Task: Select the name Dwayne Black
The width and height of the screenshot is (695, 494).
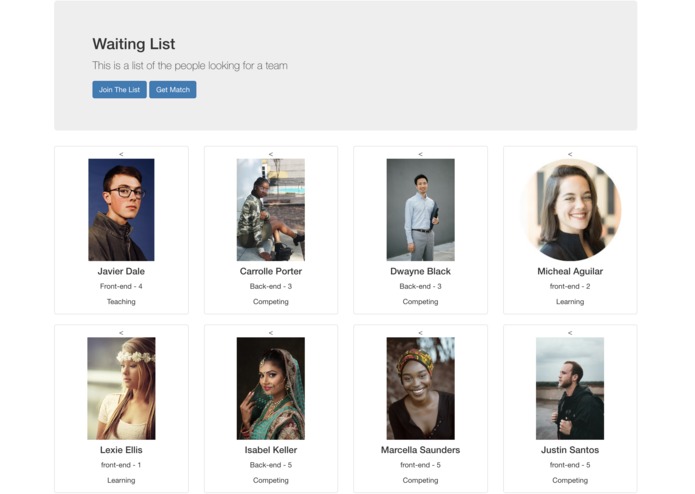Action: [420, 271]
